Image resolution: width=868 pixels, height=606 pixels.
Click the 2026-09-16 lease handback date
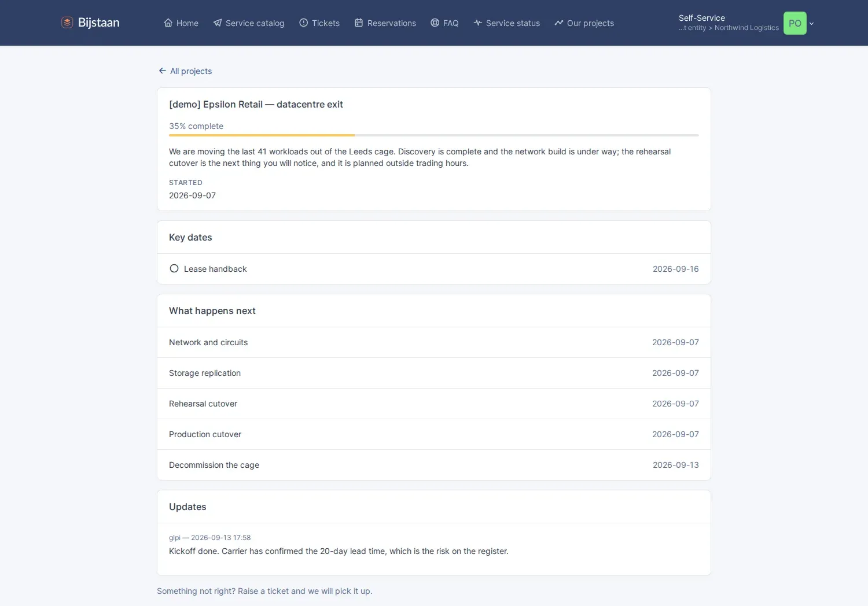click(x=676, y=269)
